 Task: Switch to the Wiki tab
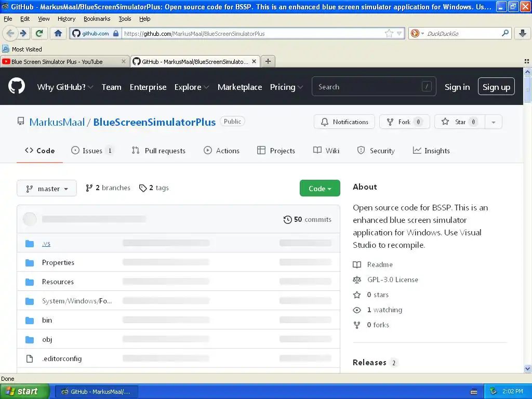(326, 151)
